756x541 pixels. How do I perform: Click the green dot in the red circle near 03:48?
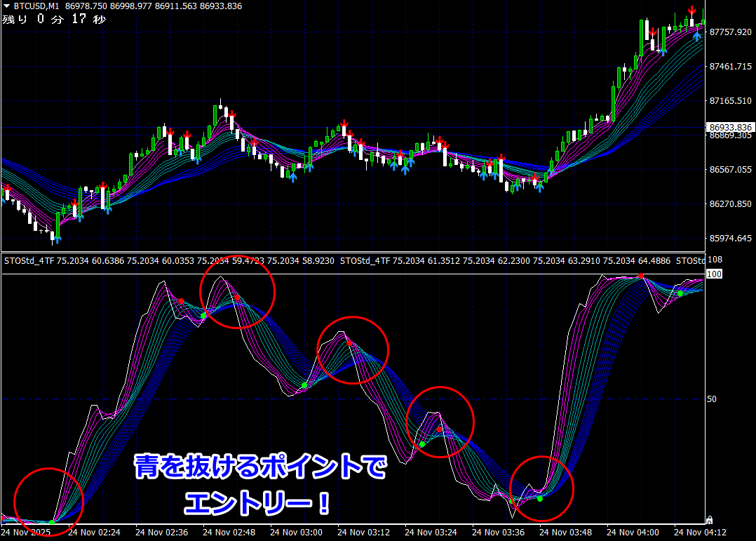tap(539, 498)
